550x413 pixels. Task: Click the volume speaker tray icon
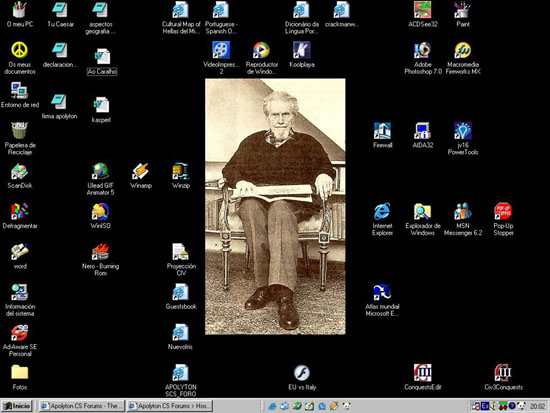point(493,406)
